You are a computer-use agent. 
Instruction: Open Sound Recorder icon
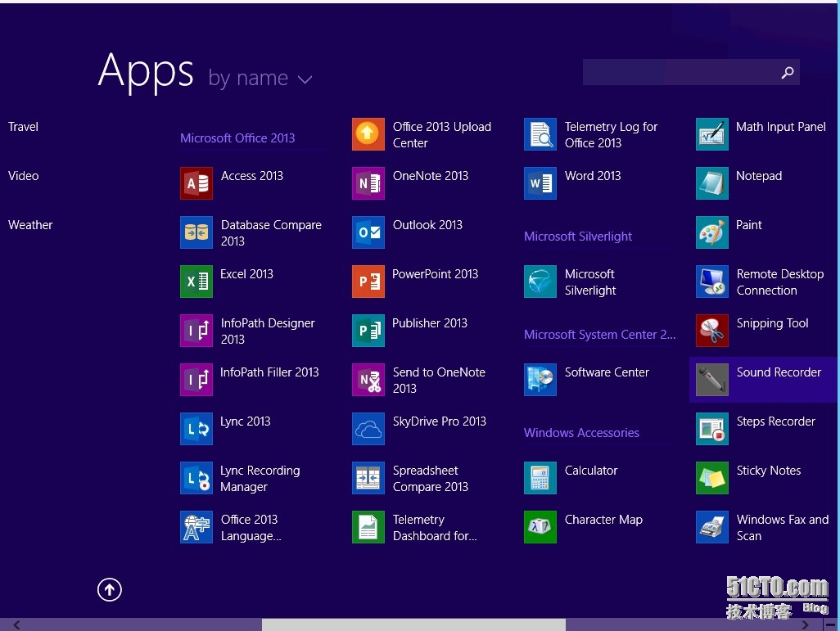(x=712, y=379)
